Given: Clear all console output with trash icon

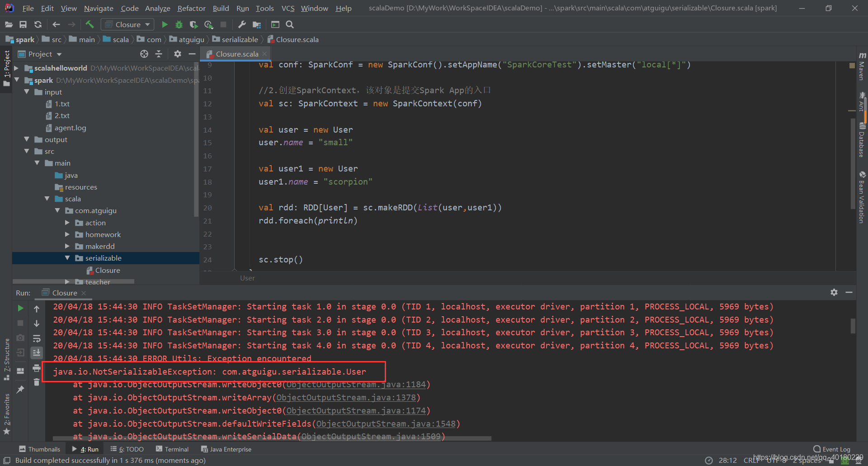Looking at the screenshot, I should click(37, 383).
